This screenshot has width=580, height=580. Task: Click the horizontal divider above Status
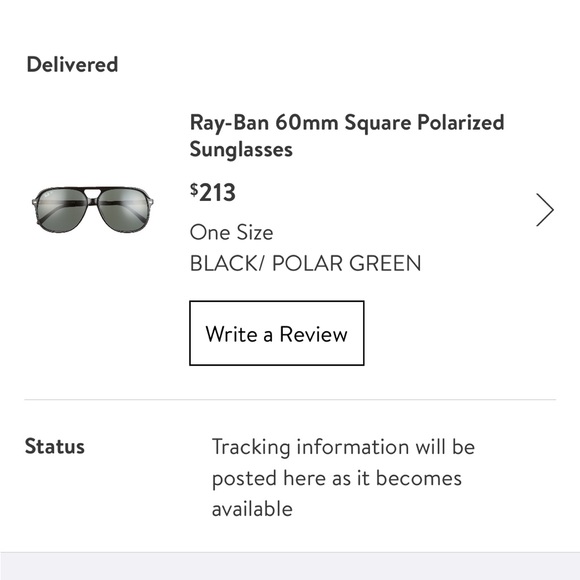click(290, 400)
